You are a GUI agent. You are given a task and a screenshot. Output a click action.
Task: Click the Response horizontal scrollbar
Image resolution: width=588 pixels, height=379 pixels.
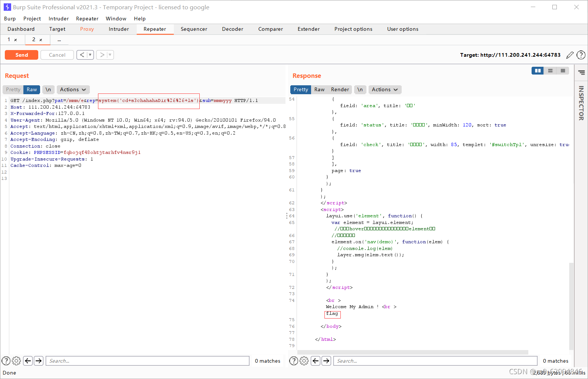tap(413, 352)
